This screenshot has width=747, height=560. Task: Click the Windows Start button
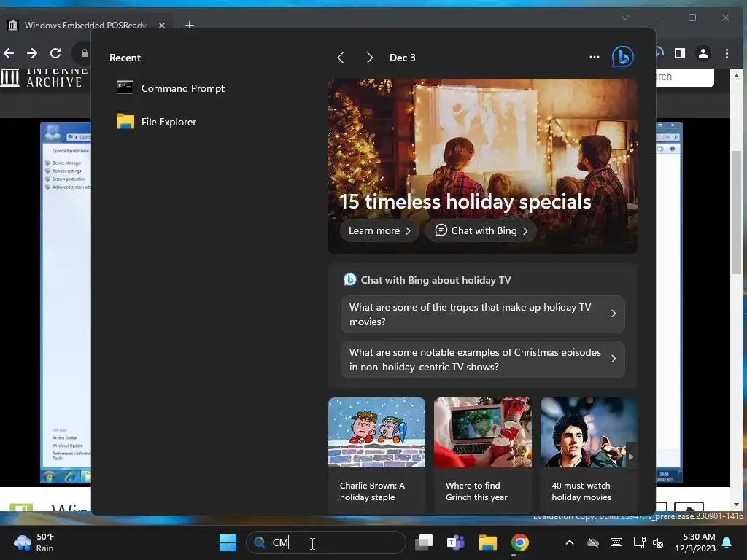(x=228, y=542)
